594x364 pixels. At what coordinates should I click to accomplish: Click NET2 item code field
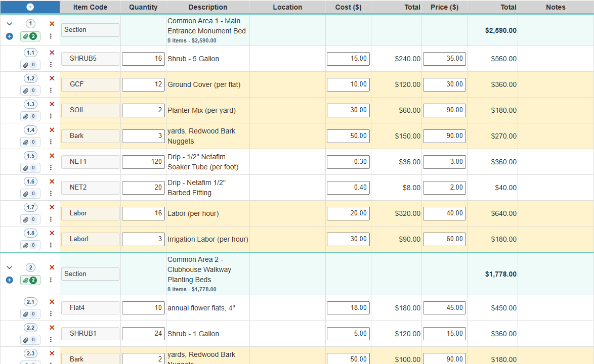click(x=90, y=188)
